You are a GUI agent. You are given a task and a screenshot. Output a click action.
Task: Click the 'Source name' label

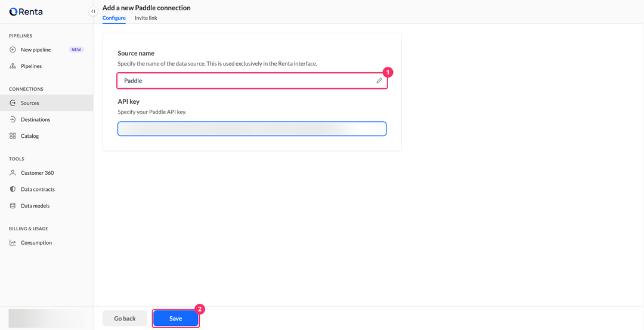coord(136,54)
